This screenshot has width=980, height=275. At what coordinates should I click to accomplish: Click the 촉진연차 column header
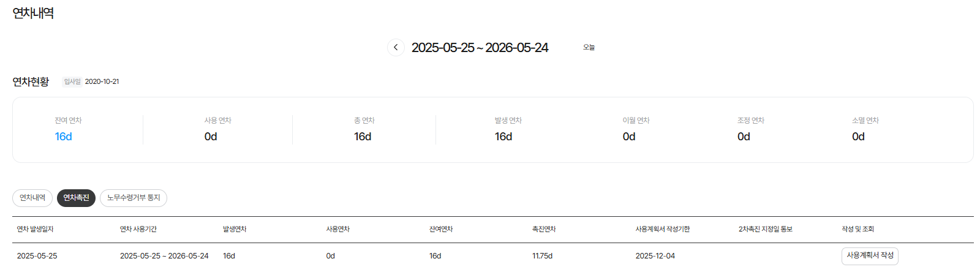click(x=544, y=229)
